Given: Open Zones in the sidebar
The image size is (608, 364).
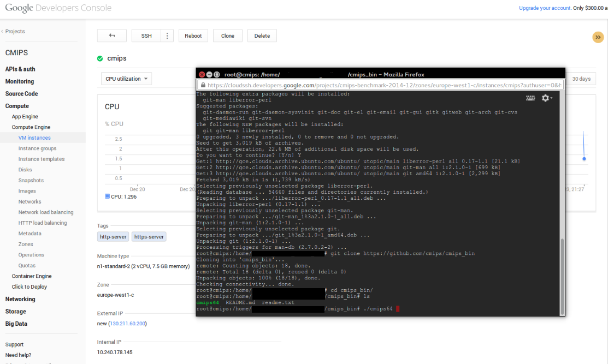Looking at the screenshot, I should click(x=26, y=244).
